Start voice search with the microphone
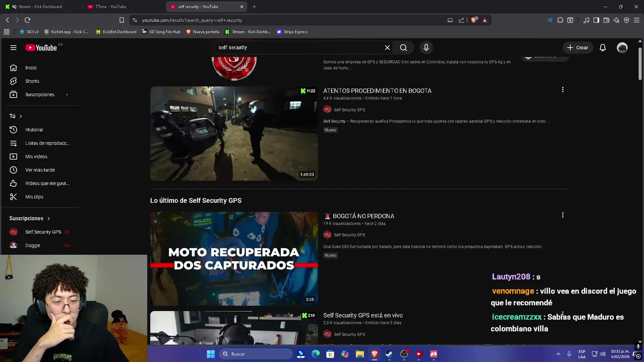The image size is (644, 362). [x=426, y=47]
